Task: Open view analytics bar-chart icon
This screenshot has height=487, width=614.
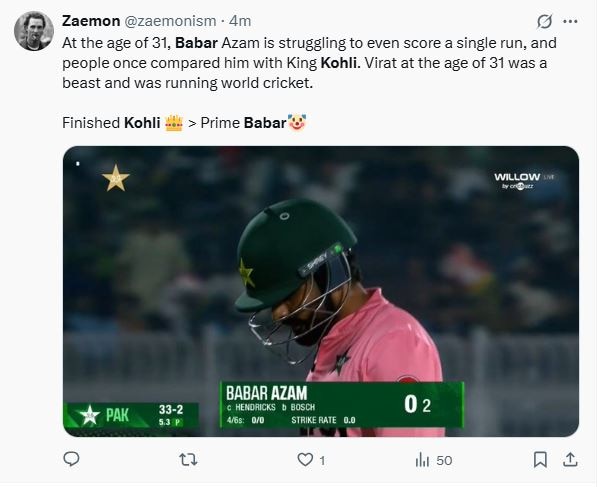Action: point(423,460)
